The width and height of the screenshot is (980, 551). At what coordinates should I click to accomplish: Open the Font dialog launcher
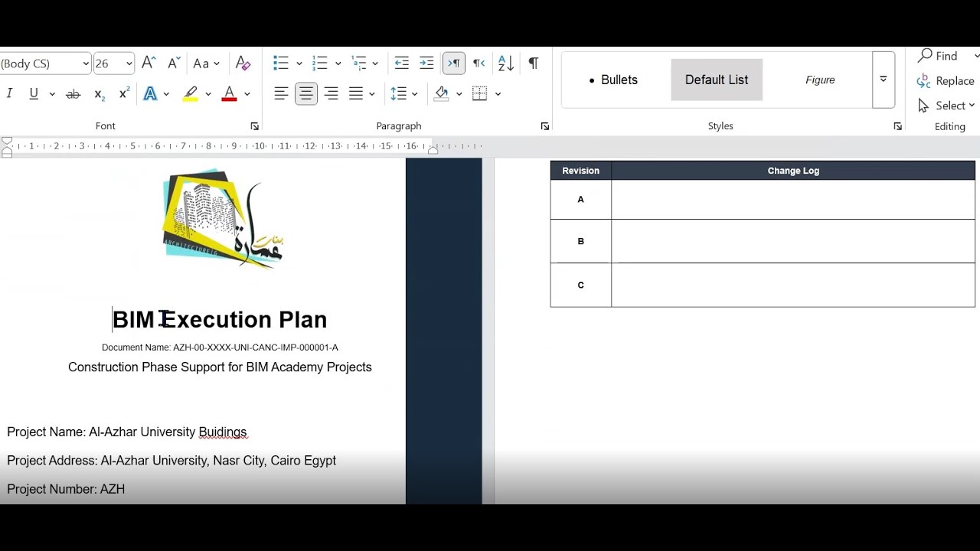coord(254,126)
